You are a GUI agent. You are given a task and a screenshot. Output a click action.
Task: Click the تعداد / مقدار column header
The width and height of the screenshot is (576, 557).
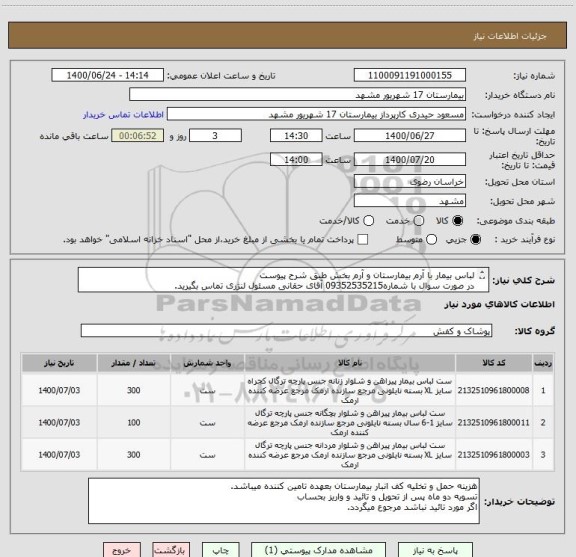click(134, 363)
